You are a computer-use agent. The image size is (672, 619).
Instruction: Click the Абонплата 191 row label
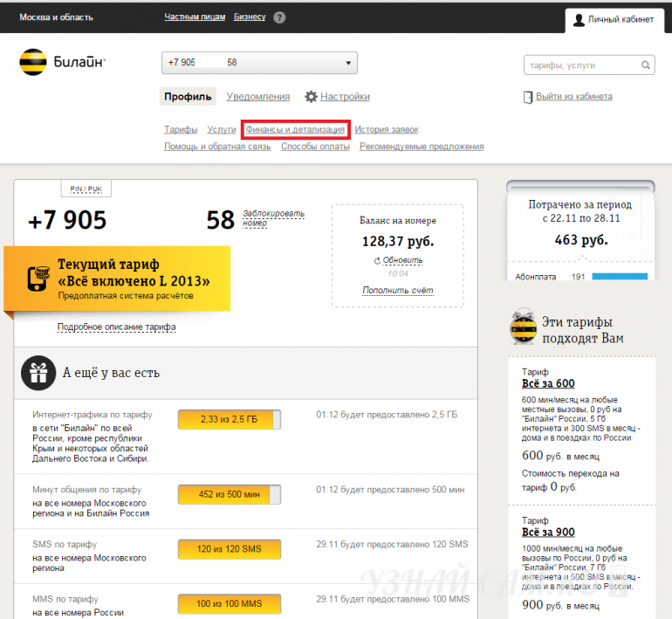click(x=550, y=277)
